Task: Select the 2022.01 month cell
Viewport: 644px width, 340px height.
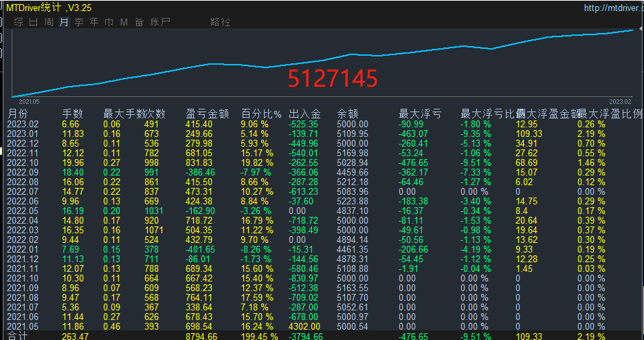Action: click(x=23, y=249)
